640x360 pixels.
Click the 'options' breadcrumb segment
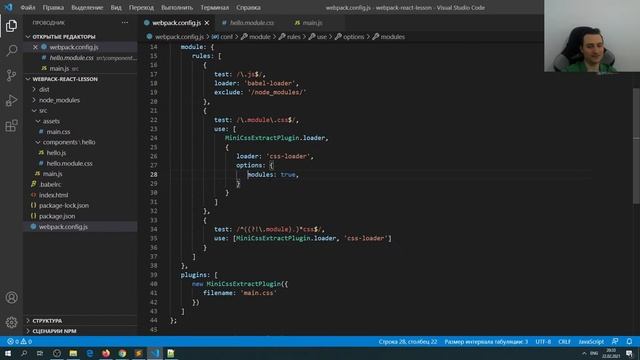353,37
